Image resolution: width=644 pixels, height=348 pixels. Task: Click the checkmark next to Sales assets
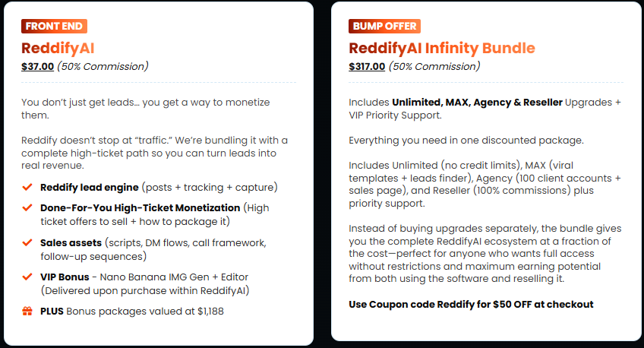(x=27, y=242)
